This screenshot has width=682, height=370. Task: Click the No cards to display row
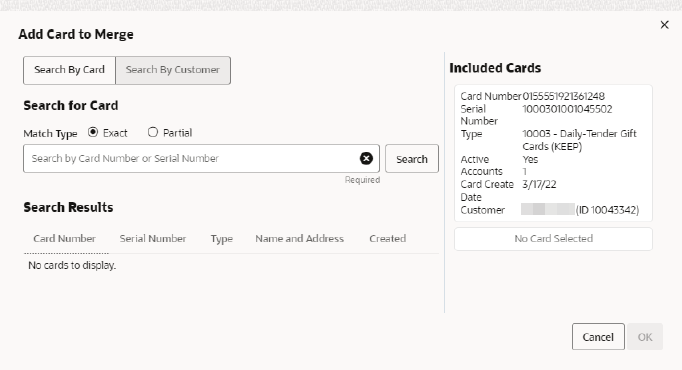pyautogui.click(x=231, y=265)
